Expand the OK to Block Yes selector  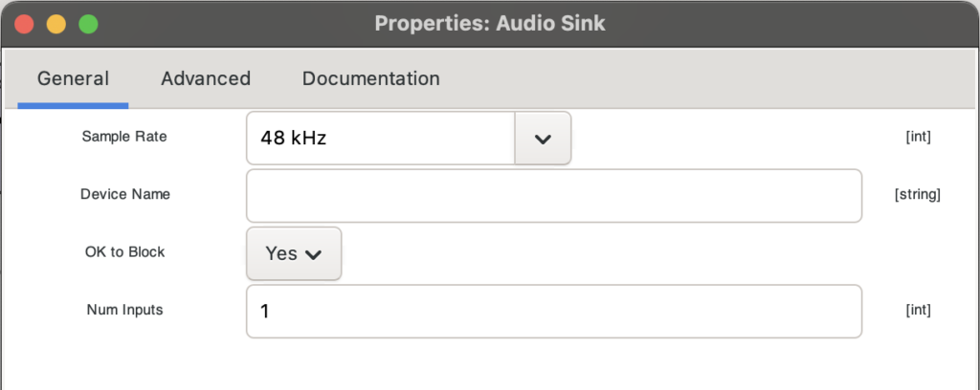293,253
